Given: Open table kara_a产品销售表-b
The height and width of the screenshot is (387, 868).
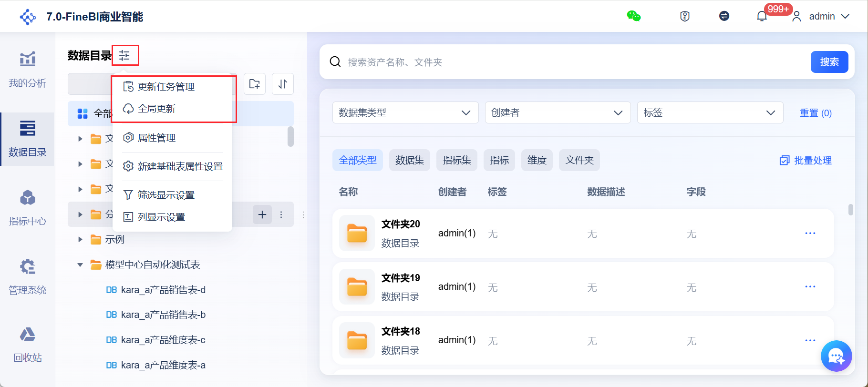Looking at the screenshot, I should coord(156,315).
